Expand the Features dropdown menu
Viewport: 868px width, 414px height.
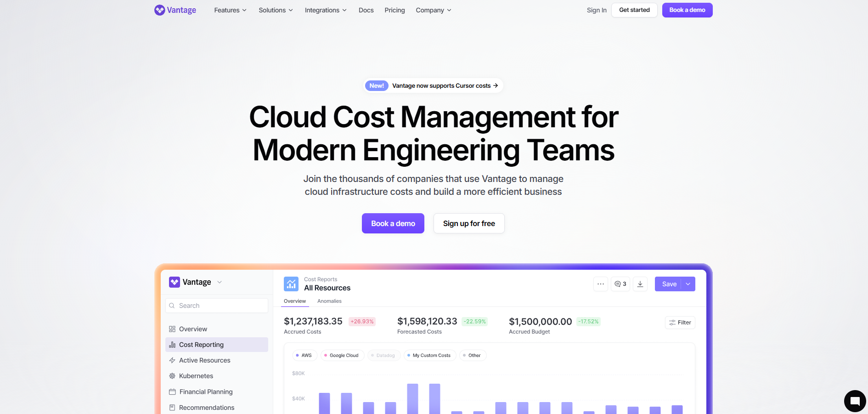coord(230,10)
